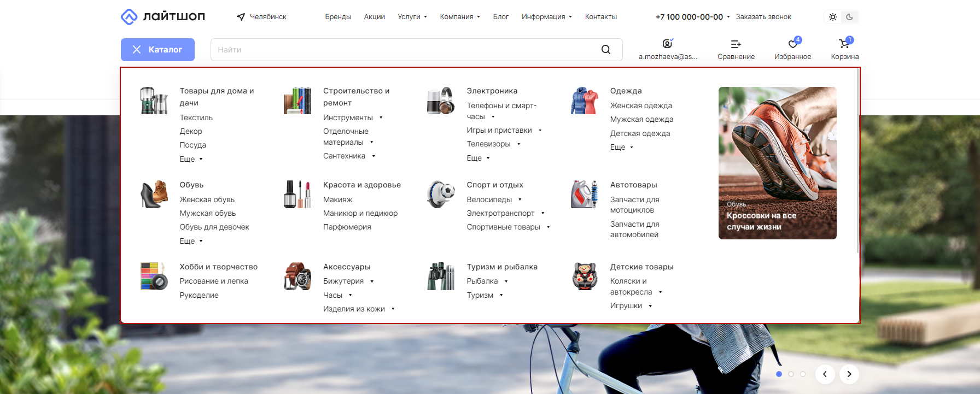Click the Обувь category image
This screenshot has height=394, width=980.
pyautogui.click(x=154, y=195)
